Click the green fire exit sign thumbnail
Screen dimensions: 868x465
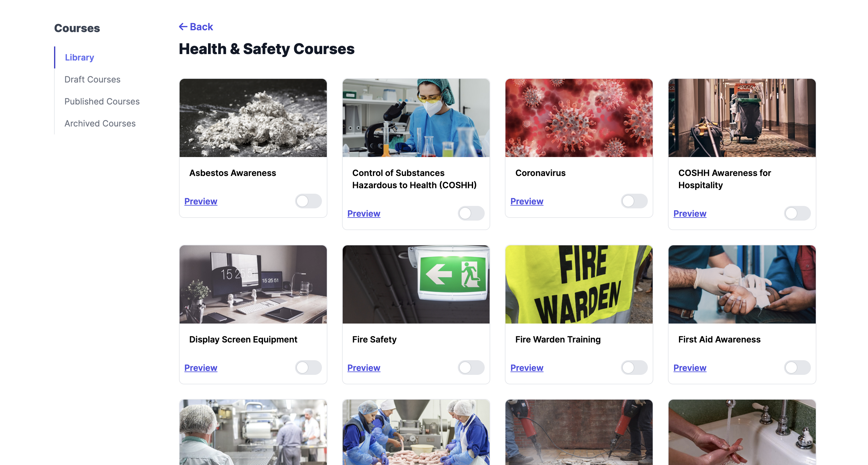(416, 284)
